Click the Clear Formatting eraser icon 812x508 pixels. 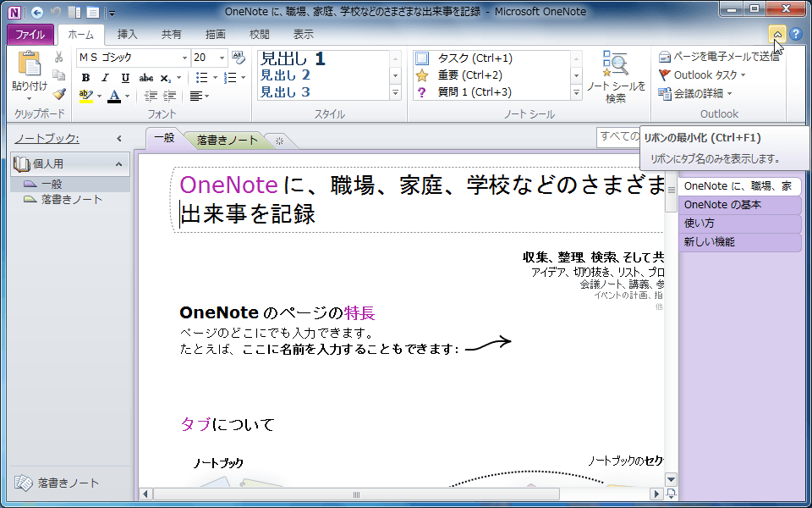(x=239, y=57)
